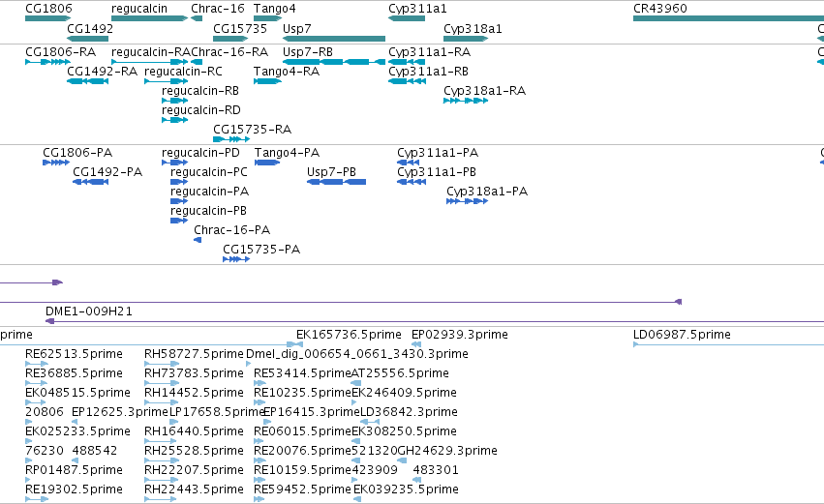Screen dimensions: 824x504
Task: Select EST LD36842.3prime
Action: pos(409,412)
